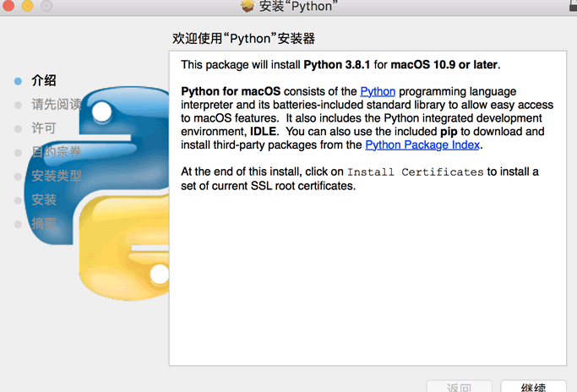
Task: Click the bold IDLE word
Action: click(x=263, y=132)
